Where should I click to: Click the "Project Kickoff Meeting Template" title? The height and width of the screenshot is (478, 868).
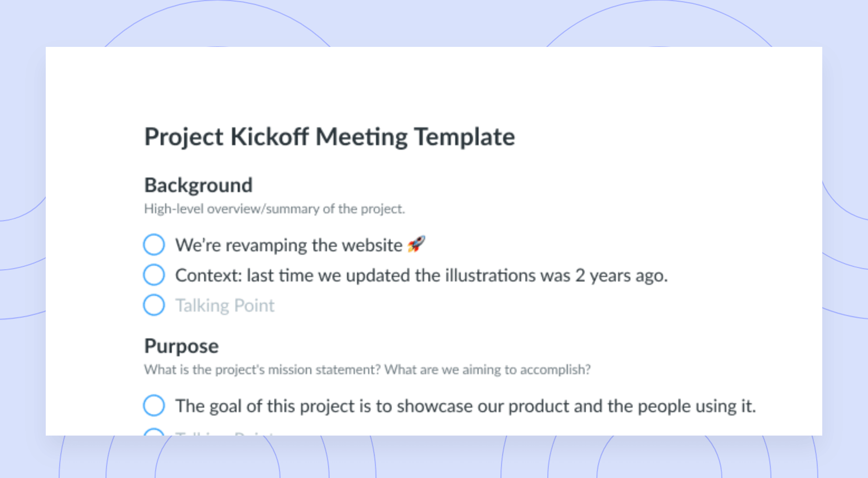coord(329,137)
